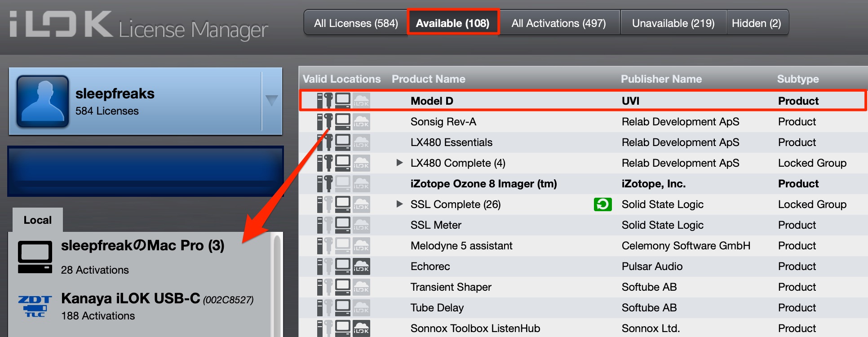Click the computer icon in Echorec row
This screenshot has height=337, width=868.
pyautogui.click(x=343, y=266)
